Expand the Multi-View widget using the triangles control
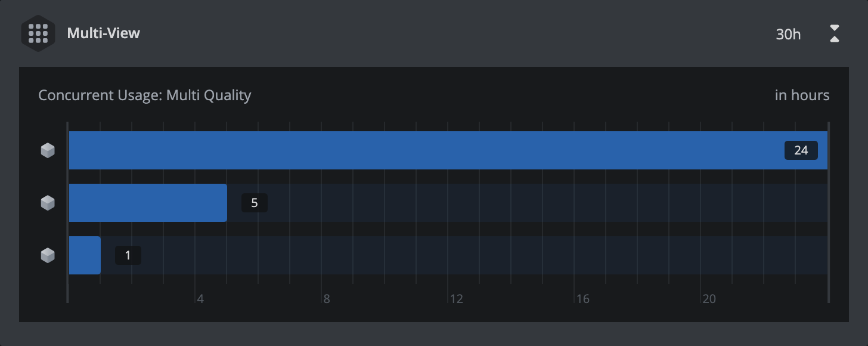The width and height of the screenshot is (868, 346). (835, 34)
